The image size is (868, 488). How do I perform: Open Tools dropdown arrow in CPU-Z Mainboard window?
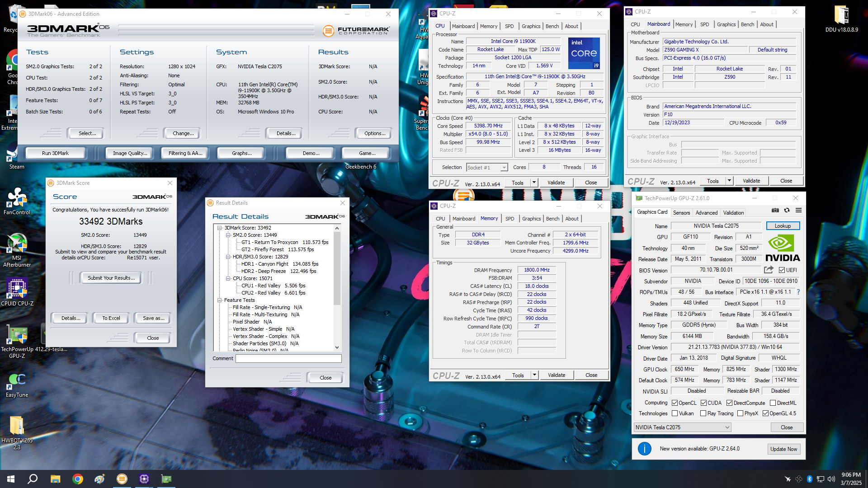729,181
